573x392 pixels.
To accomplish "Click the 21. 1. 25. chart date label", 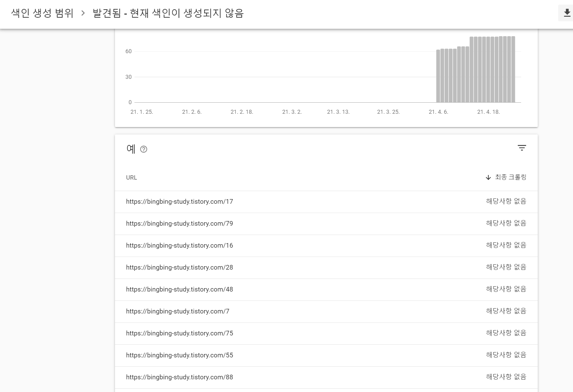I will pyautogui.click(x=142, y=112).
